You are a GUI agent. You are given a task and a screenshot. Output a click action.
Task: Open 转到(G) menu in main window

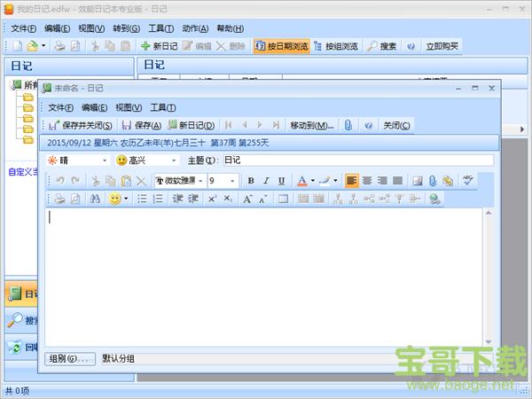pyautogui.click(x=127, y=28)
